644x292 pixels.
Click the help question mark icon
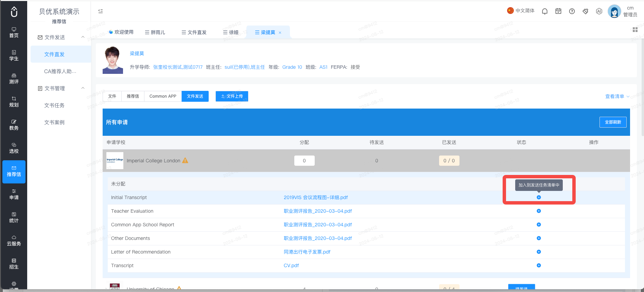click(x=572, y=11)
